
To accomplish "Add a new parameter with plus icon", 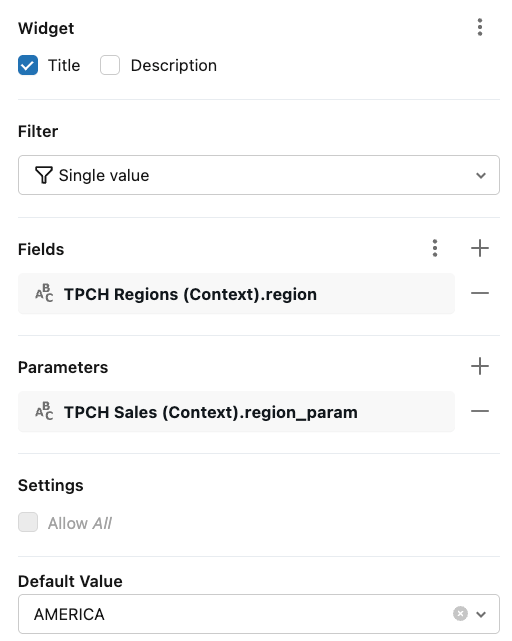I will 480,366.
